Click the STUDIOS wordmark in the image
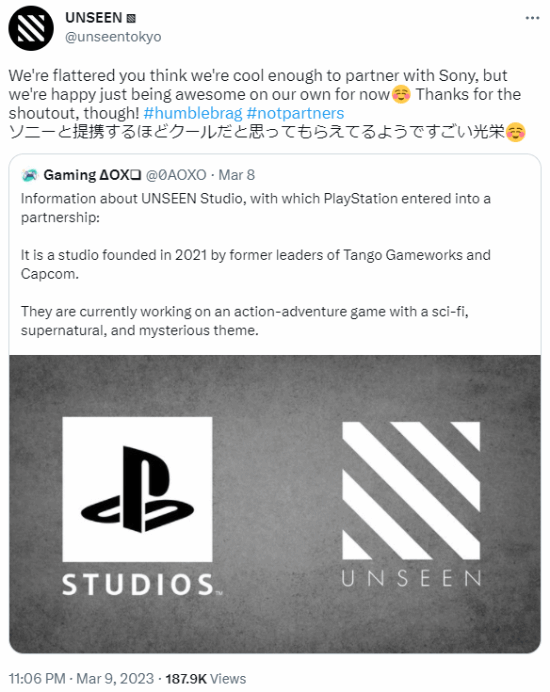The image size is (550, 692). (142, 585)
